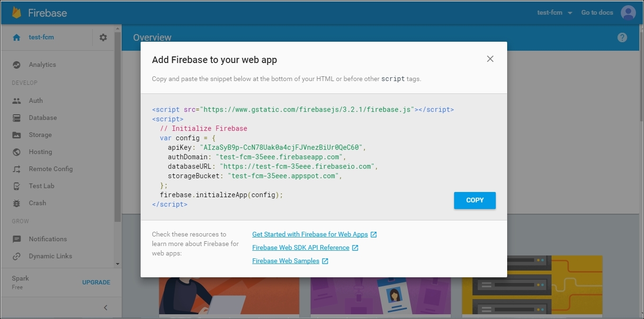Click the Spark Free plan label
The height and width of the screenshot is (319, 644).
(20, 283)
